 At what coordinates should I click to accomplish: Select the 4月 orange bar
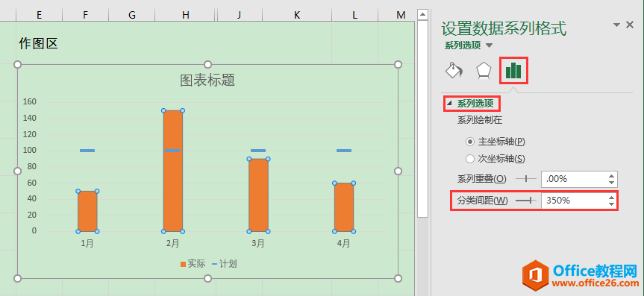point(344,207)
